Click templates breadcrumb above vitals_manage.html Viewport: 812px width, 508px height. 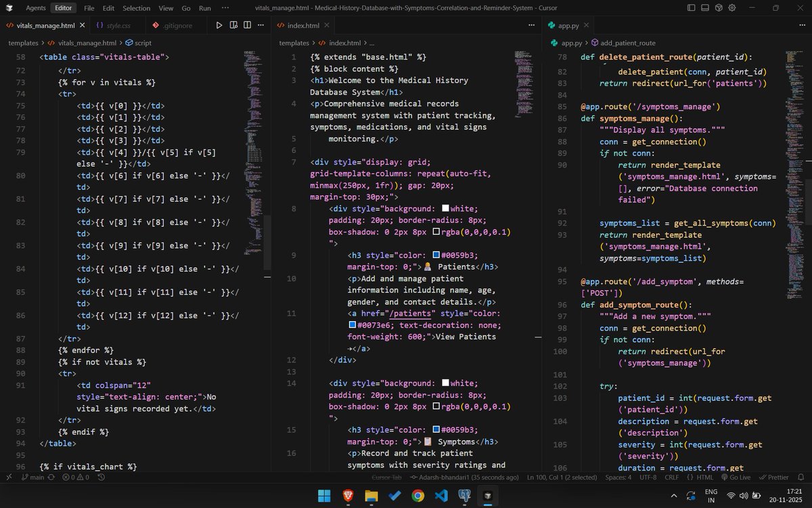(23, 43)
